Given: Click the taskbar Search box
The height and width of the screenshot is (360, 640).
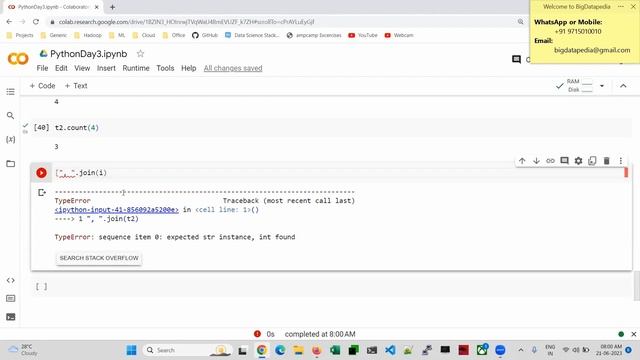Looking at the screenshot, I should tap(186, 350).
